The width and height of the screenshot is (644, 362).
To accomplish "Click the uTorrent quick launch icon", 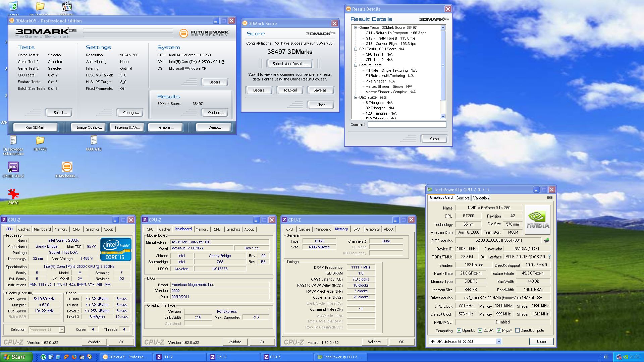I will tap(43, 357).
